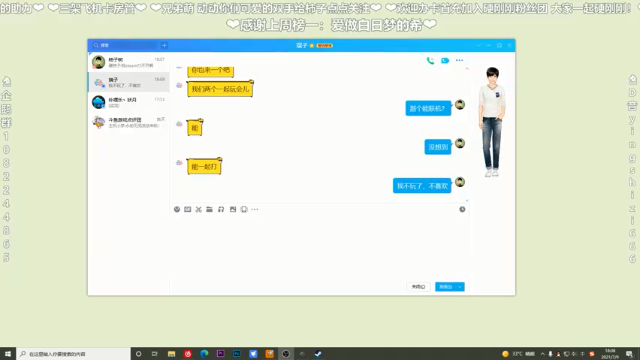The image size is (640, 360).
Task: Click the Windows taskbar search box
Action: click(x=73, y=354)
